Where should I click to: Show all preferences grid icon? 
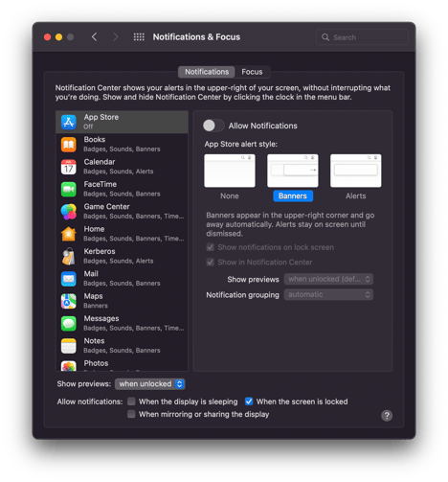point(139,37)
